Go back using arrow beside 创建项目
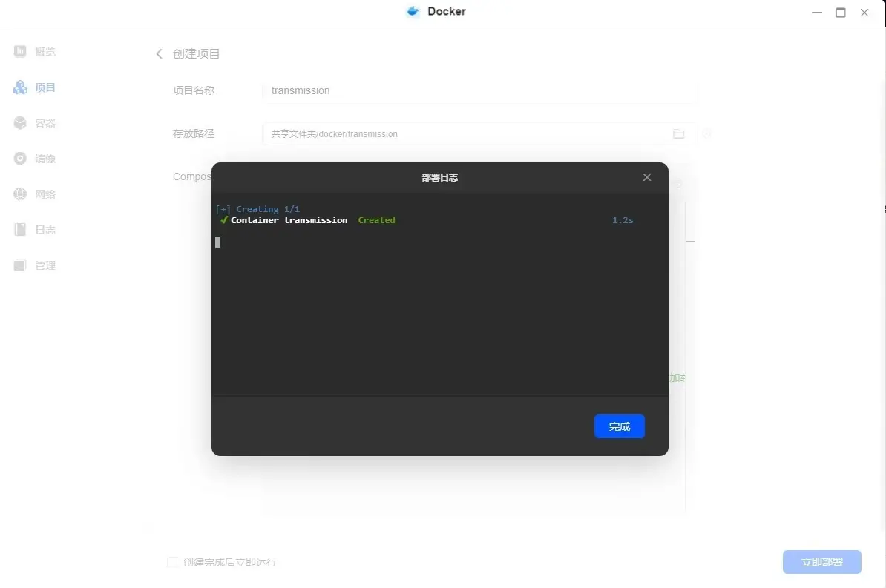The width and height of the screenshot is (886, 588). coord(159,54)
